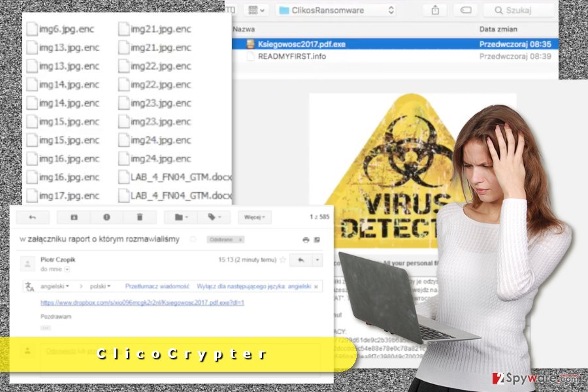The width and height of the screenshot is (588, 392).
Task: Click the 'Przetłumacz wiadomość' link
Action: [x=157, y=286]
